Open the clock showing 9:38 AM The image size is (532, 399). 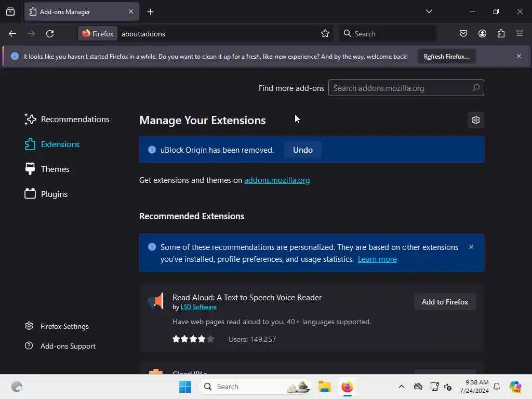(474, 387)
